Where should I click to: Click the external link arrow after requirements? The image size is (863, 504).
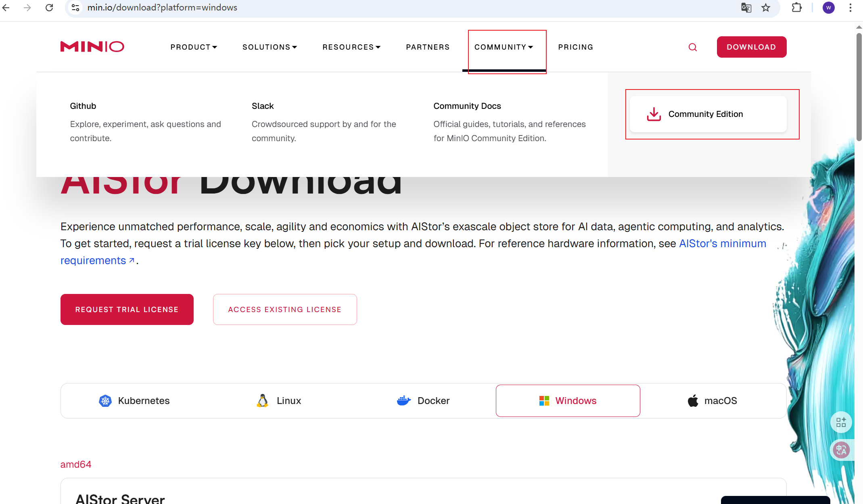tap(132, 260)
